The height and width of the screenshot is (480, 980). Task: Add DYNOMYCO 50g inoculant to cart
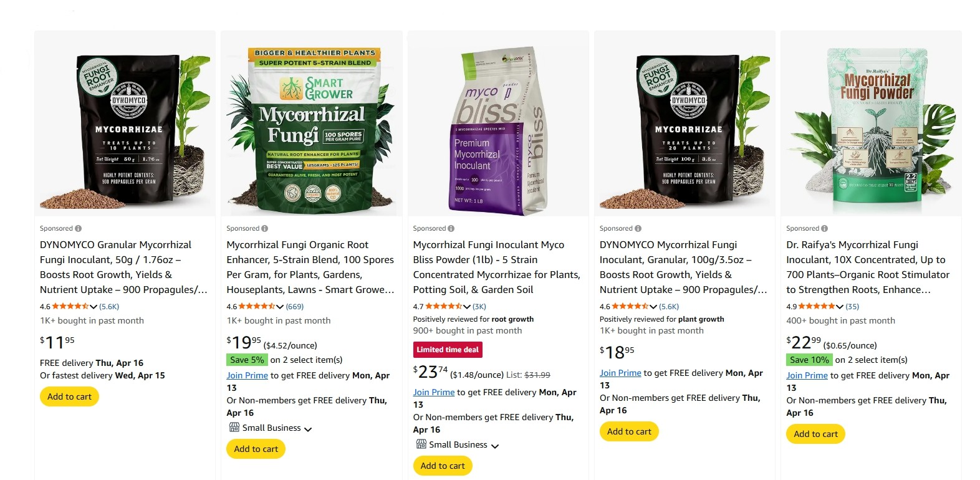point(69,396)
